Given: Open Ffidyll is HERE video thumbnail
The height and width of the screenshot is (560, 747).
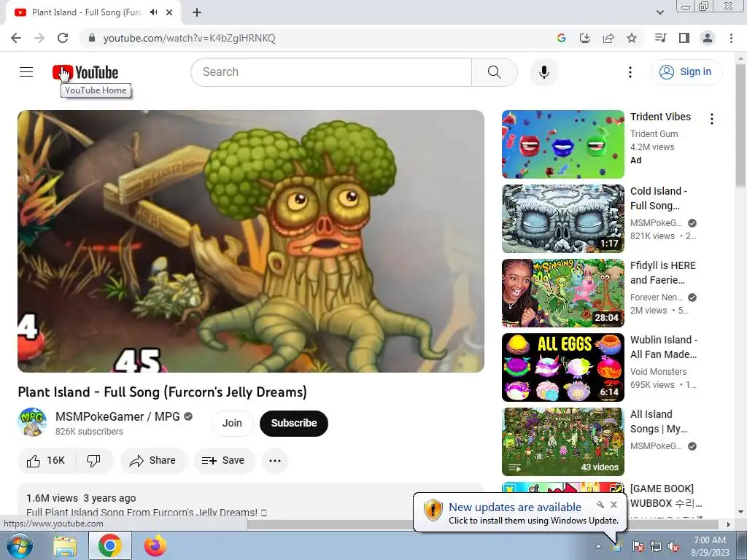Looking at the screenshot, I should click(562, 293).
